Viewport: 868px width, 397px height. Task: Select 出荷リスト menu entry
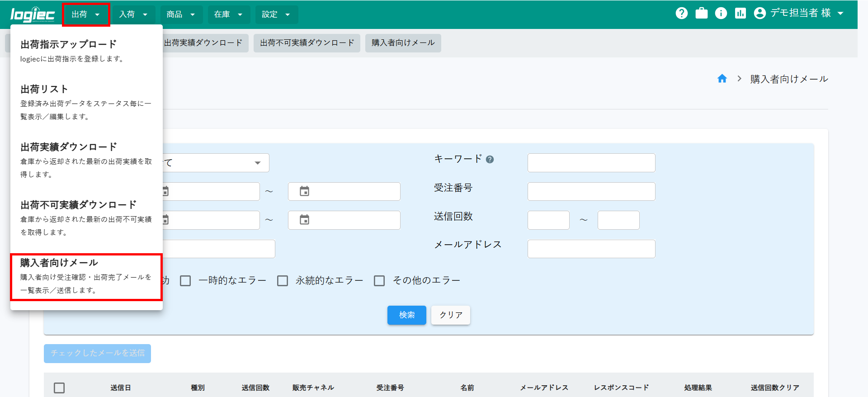[86, 102]
